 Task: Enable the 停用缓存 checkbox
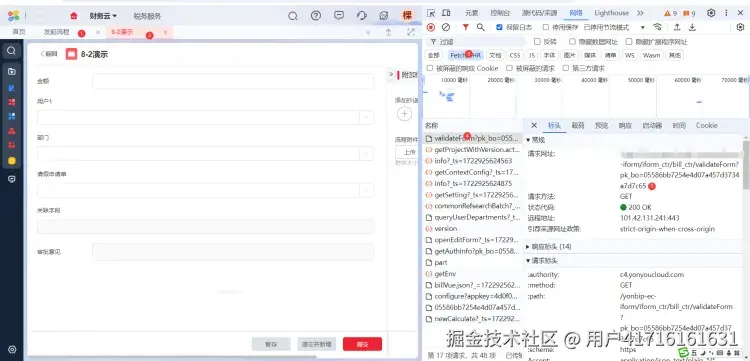[546, 27]
